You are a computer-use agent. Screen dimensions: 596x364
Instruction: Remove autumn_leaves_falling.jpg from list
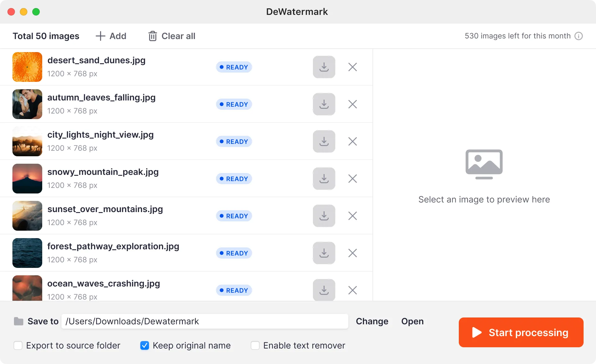pyautogui.click(x=353, y=104)
